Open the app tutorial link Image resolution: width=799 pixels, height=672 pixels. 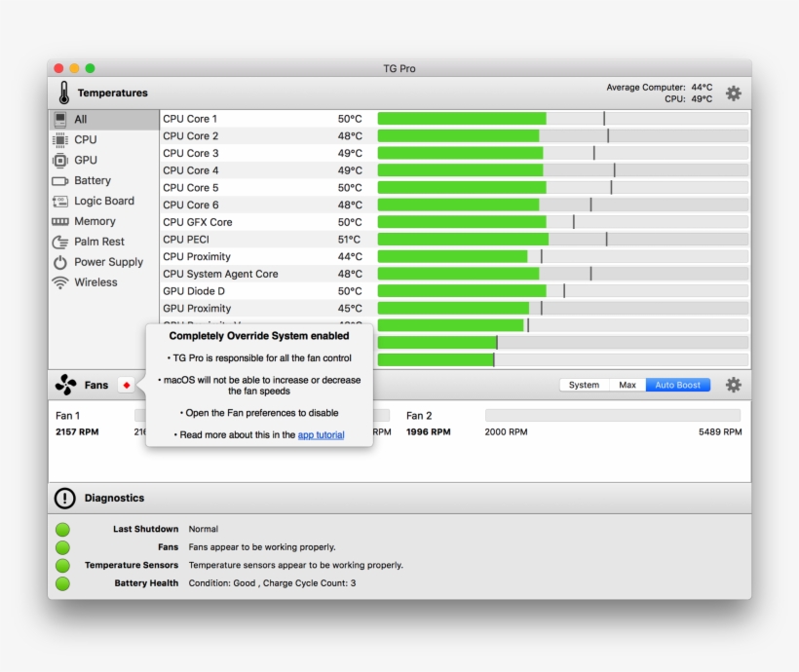click(321, 435)
